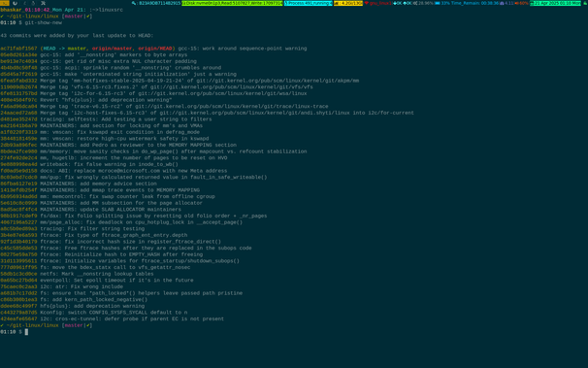Click the 'fix kswapd exit condition' commit
The image size is (588, 368).
(x=100, y=132)
